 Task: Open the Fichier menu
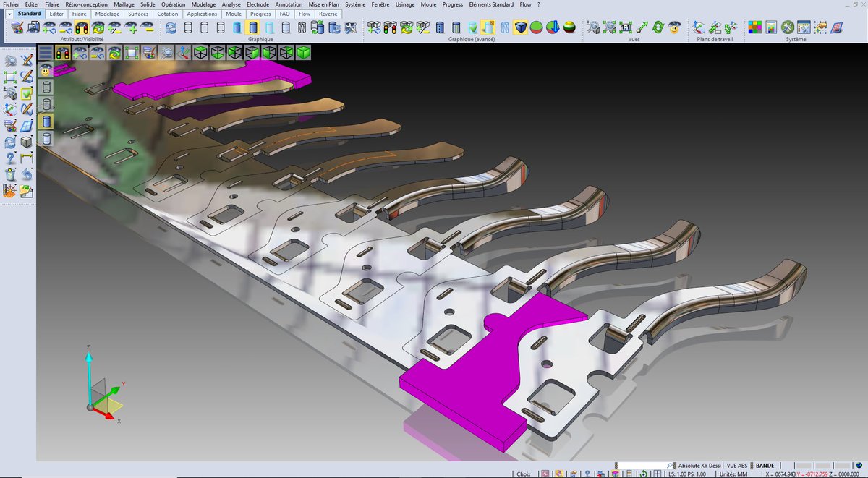pos(11,4)
